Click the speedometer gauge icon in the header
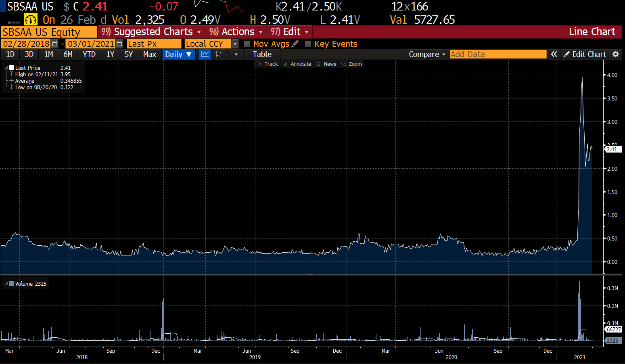 pyautogui.click(x=30, y=19)
